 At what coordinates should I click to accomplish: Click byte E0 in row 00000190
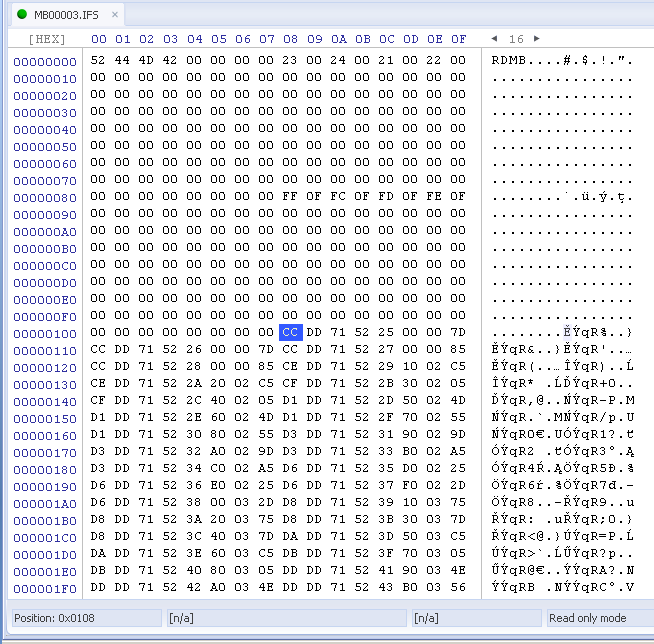[x=218, y=486]
